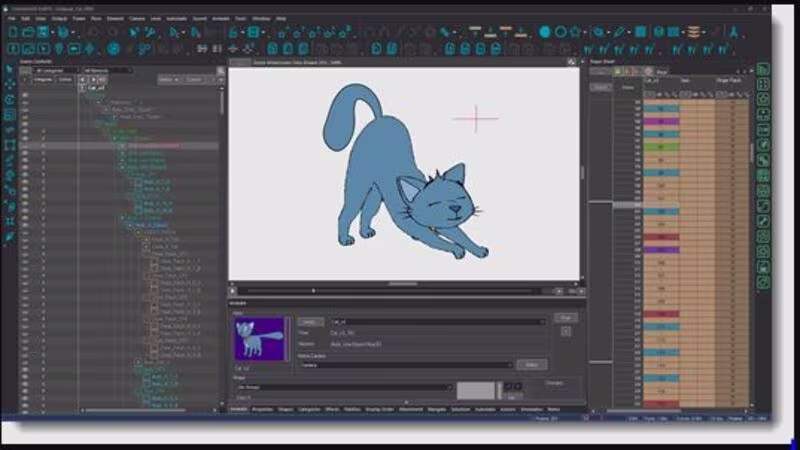The image size is (800, 450).
Task: Select the four-way move tool in left toolbar
Action: tap(10, 84)
